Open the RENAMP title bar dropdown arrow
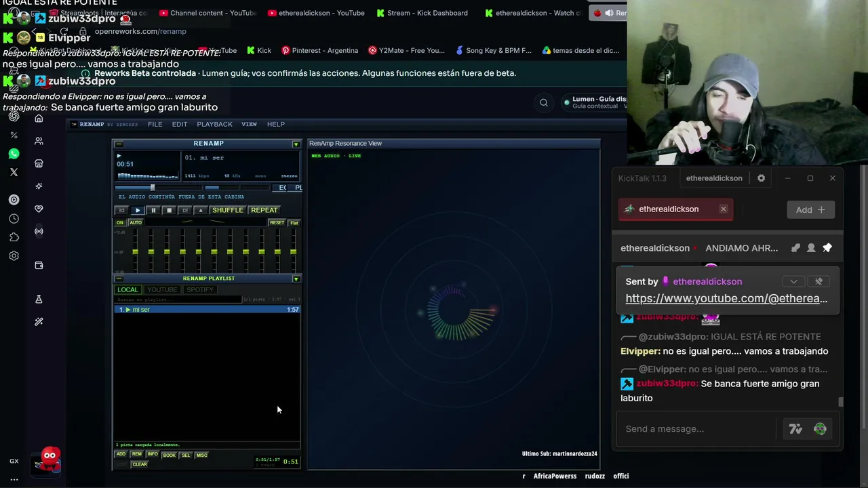Image resolution: width=868 pixels, height=488 pixels. (296, 144)
